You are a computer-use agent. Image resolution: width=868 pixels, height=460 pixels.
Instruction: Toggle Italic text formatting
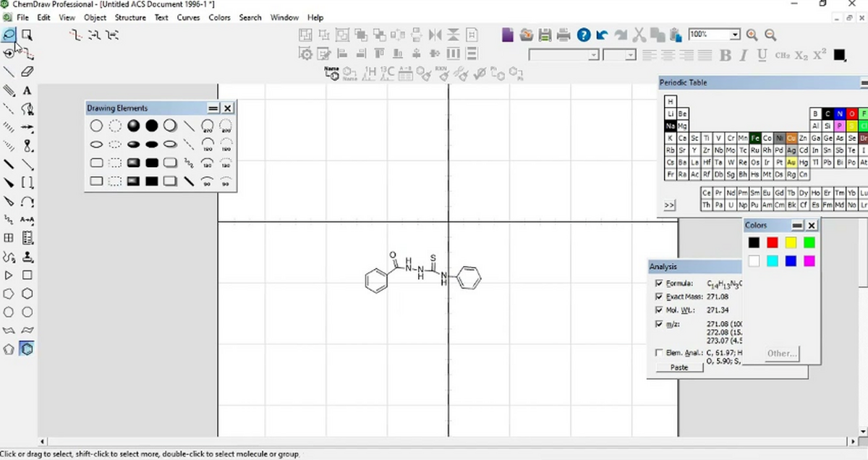coord(744,55)
